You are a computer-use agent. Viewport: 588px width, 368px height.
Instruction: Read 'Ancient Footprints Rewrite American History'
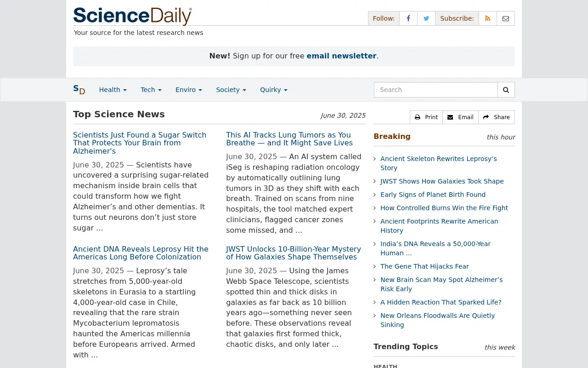point(439,226)
